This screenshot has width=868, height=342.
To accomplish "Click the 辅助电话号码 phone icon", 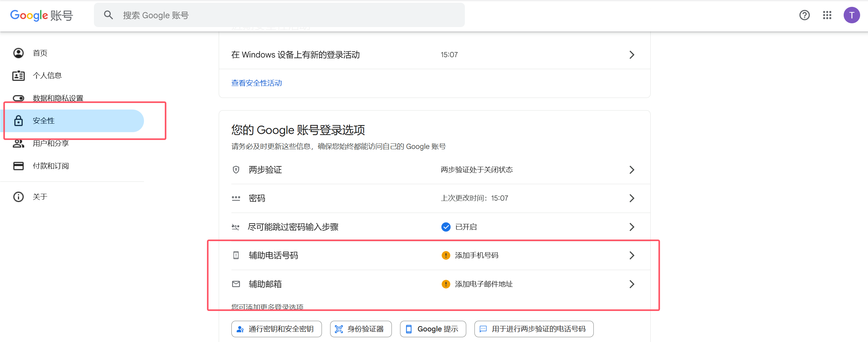I will coord(236,255).
